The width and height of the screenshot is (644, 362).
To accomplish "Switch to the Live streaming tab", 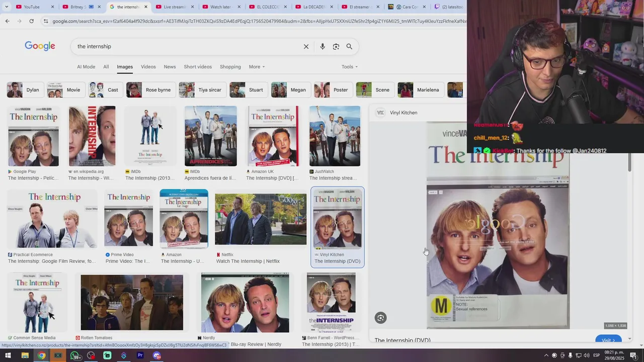I will point(175,7).
